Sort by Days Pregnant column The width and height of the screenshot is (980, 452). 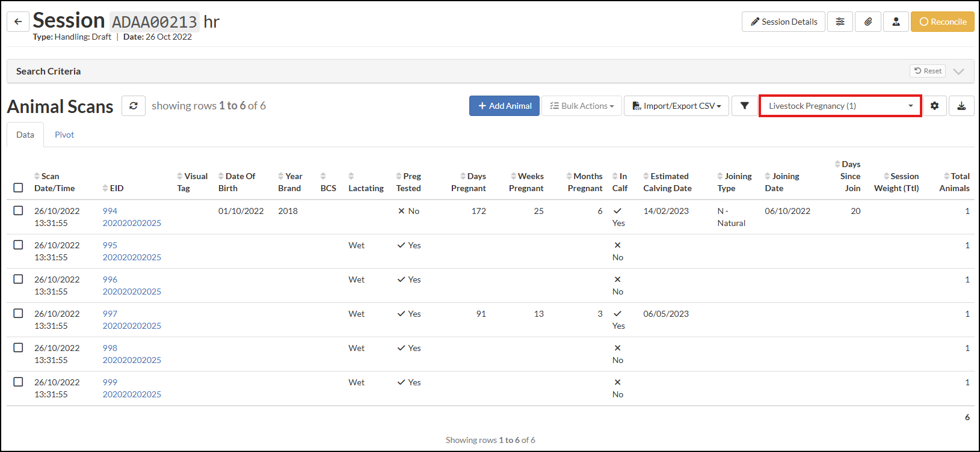[x=469, y=182]
